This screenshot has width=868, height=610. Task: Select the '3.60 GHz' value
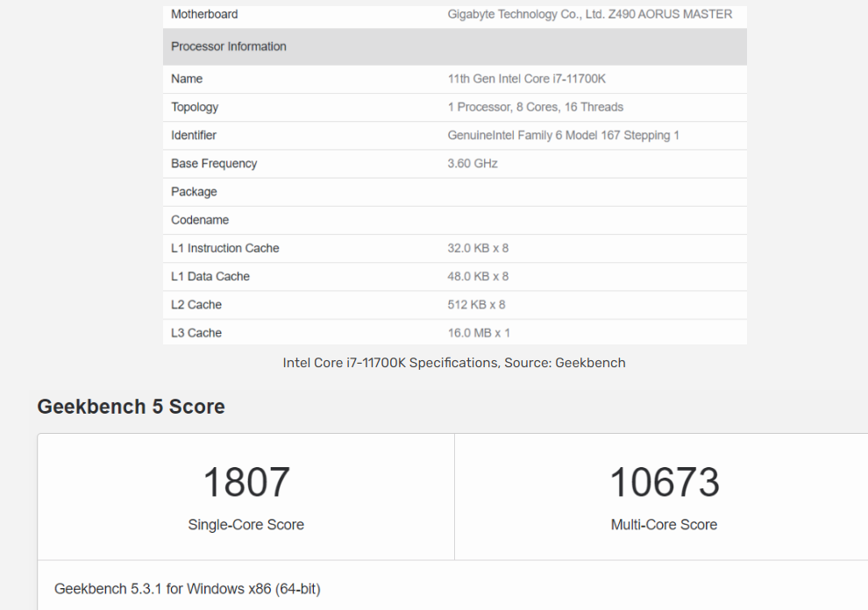pyautogui.click(x=473, y=163)
